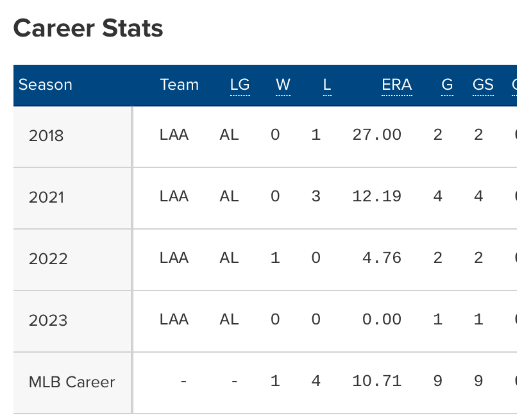Click the Season column header
Image resolution: width=531 pixels, height=420 pixels.
click(46, 85)
